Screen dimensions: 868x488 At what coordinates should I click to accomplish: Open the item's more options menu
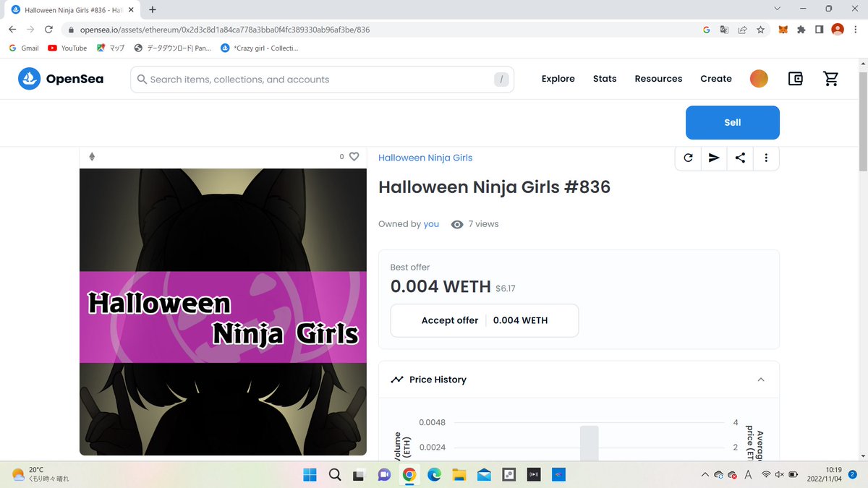coord(766,158)
